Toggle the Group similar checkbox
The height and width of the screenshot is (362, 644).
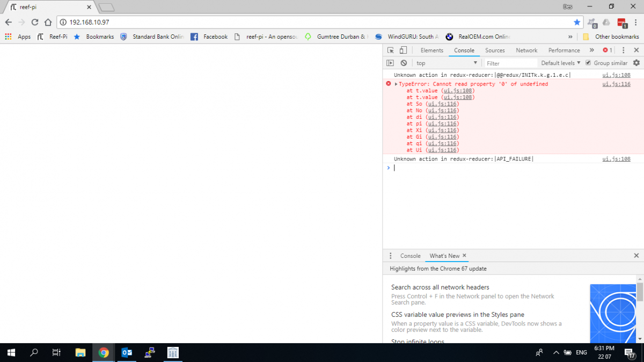[588, 63]
